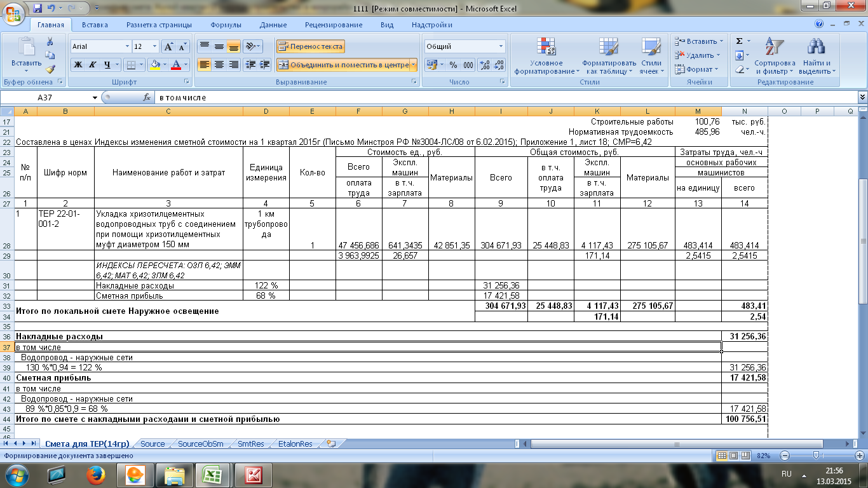Toggle Wrap Text (Перенос текста)

point(310,46)
